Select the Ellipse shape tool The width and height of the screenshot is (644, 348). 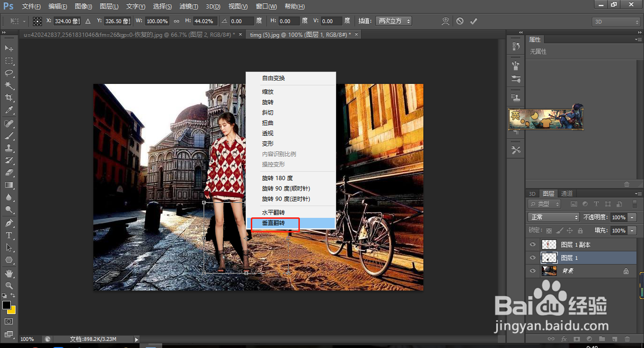coord(9,260)
